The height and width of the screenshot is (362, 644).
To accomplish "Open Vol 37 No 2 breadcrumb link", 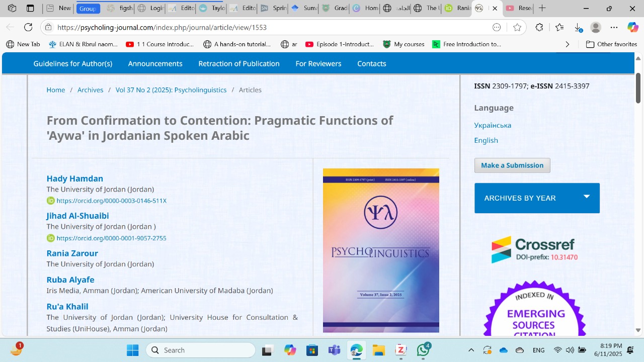I will pyautogui.click(x=171, y=90).
